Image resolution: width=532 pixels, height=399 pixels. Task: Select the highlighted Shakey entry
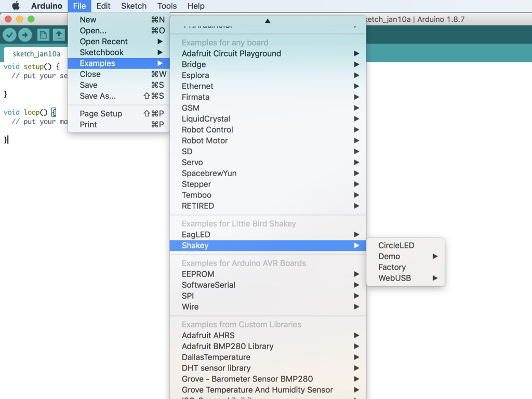[x=268, y=245]
